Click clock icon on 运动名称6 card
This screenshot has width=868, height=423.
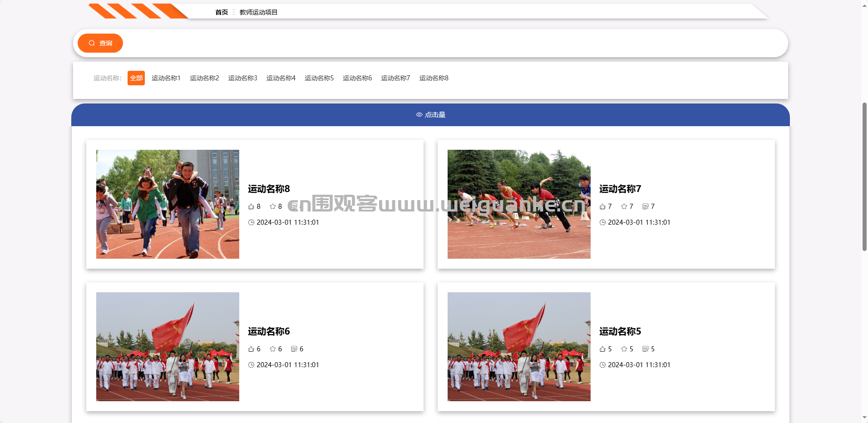coord(251,365)
